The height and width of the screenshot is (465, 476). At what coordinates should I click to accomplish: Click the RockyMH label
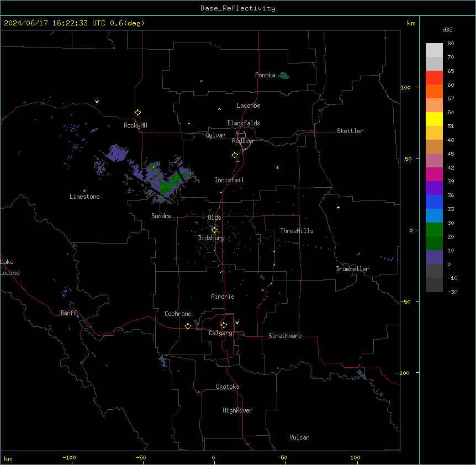(x=135, y=125)
